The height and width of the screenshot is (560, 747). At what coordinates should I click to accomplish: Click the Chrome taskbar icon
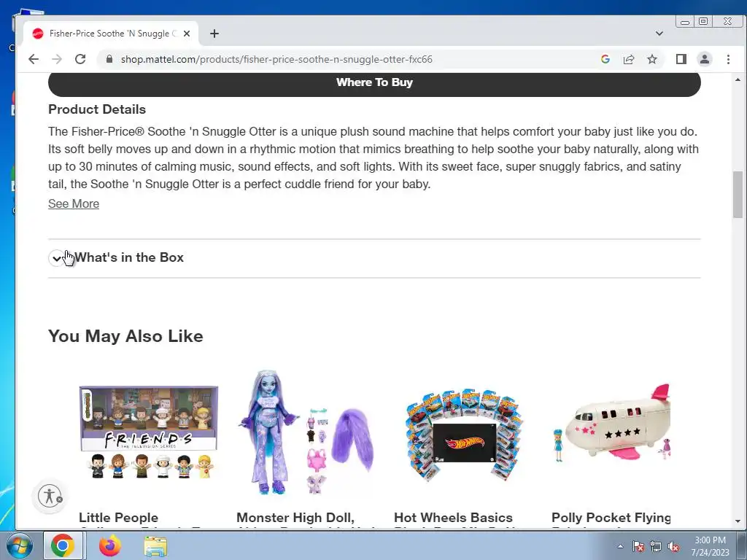[63, 545]
